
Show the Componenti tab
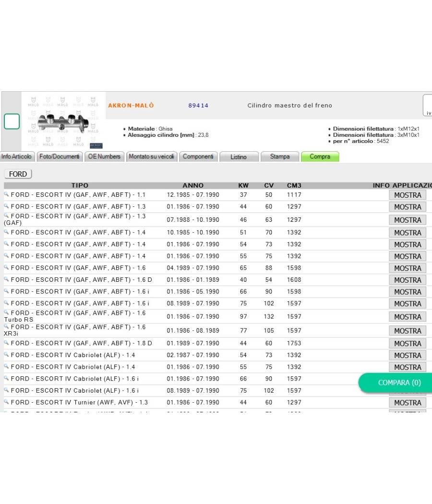coord(198,156)
